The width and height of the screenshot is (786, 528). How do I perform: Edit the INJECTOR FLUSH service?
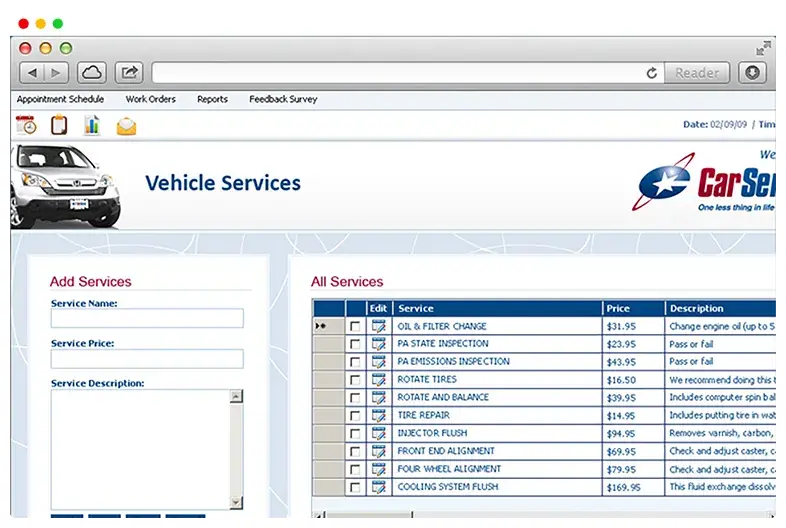point(379,433)
